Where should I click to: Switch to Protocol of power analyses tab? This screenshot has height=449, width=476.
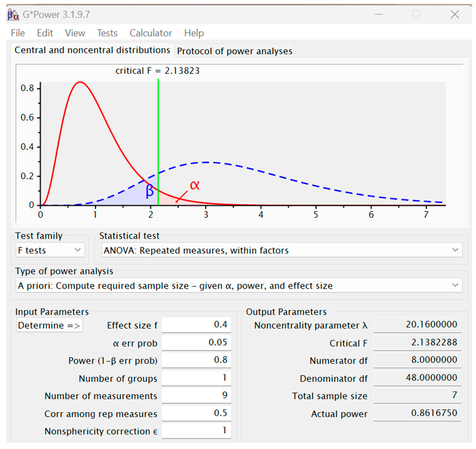pyautogui.click(x=234, y=51)
